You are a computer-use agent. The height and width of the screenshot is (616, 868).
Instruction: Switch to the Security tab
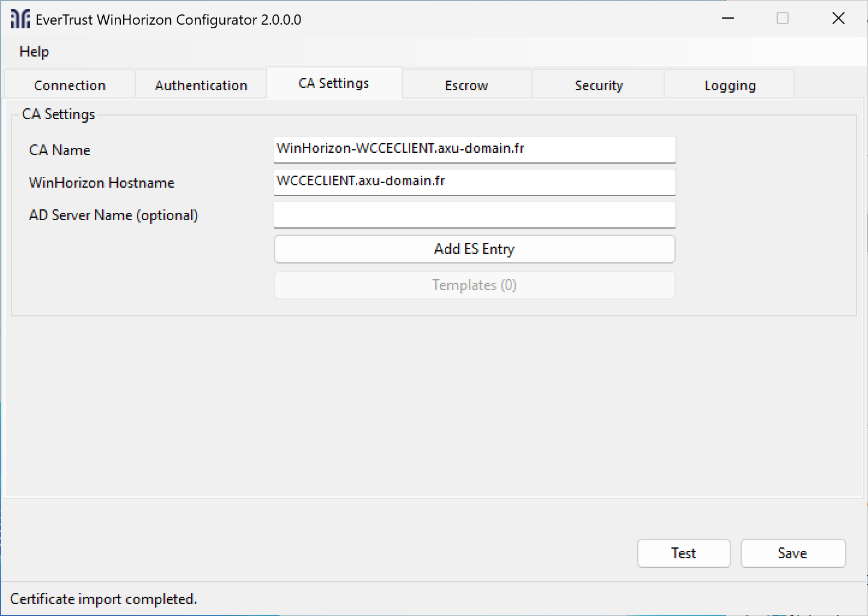pyautogui.click(x=599, y=85)
